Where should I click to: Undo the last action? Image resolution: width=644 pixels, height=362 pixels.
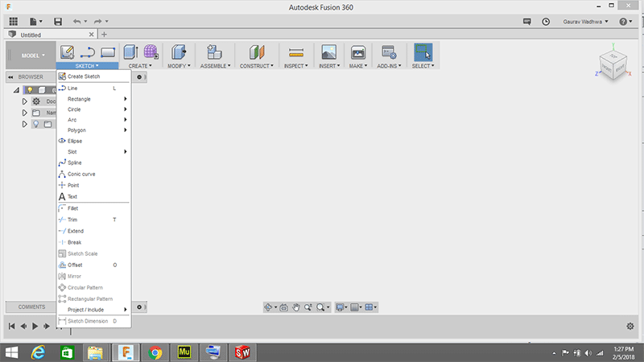click(x=76, y=22)
